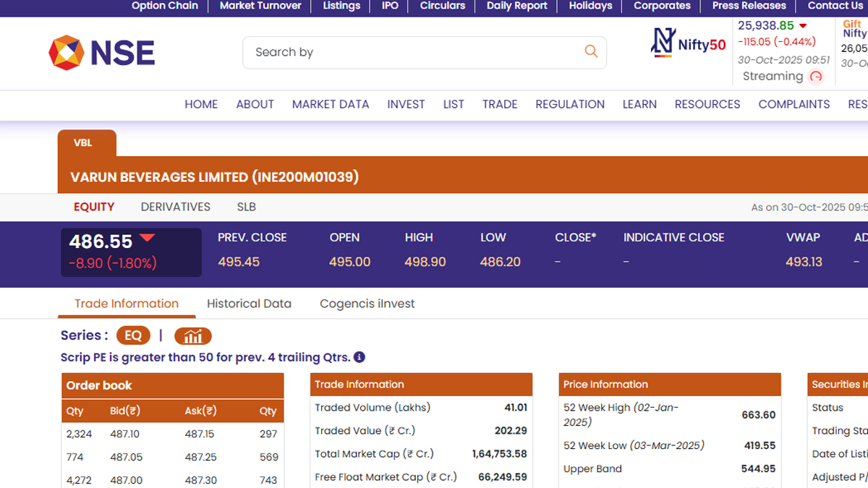Expand the INVEST menu
This screenshot has width=868, height=488.
(x=406, y=104)
